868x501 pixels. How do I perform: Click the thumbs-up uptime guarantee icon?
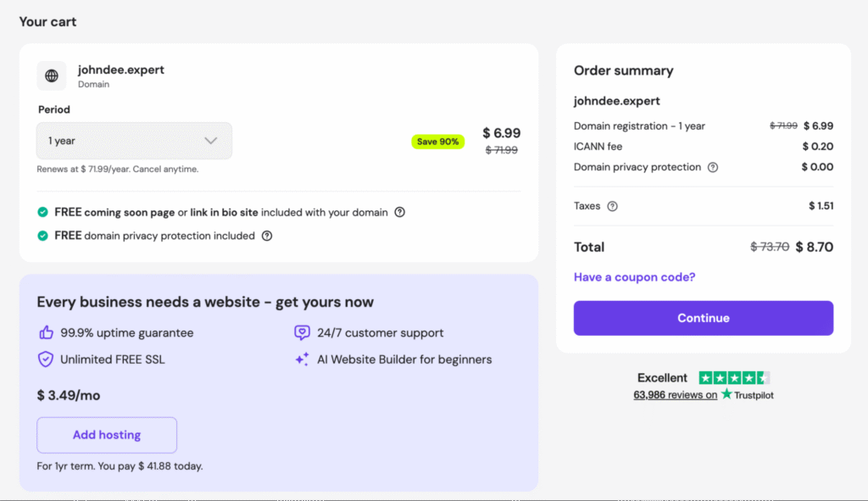(47, 333)
